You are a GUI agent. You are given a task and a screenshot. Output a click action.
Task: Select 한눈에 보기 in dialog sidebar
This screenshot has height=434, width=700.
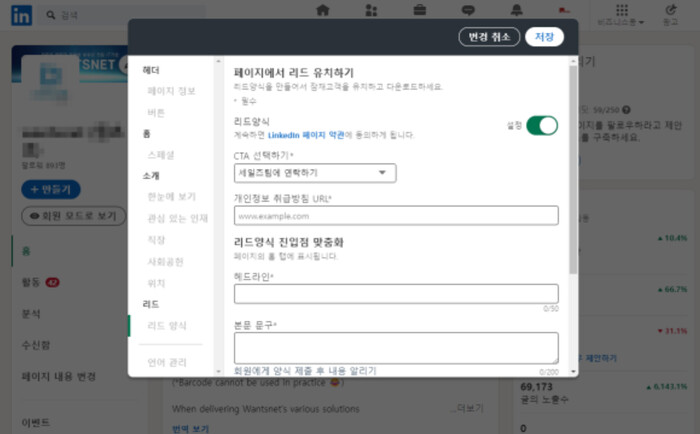tap(172, 197)
